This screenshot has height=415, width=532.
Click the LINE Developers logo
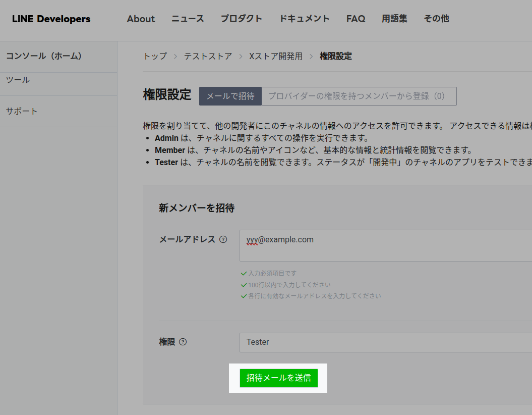51,19
